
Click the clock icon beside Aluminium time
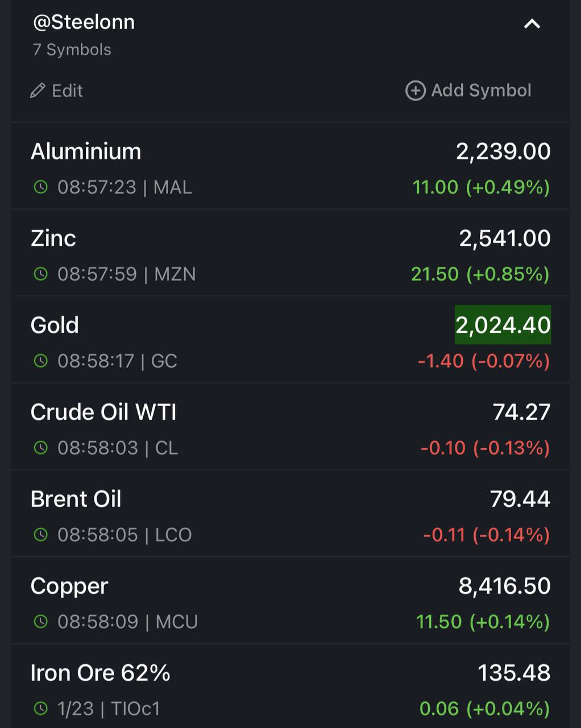point(40,187)
